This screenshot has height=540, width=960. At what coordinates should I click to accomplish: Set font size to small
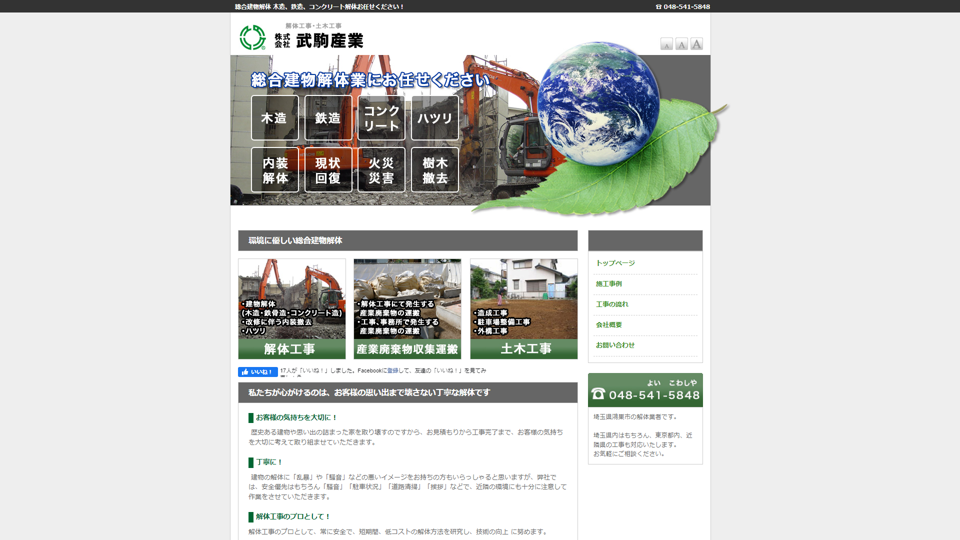(x=666, y=44)
